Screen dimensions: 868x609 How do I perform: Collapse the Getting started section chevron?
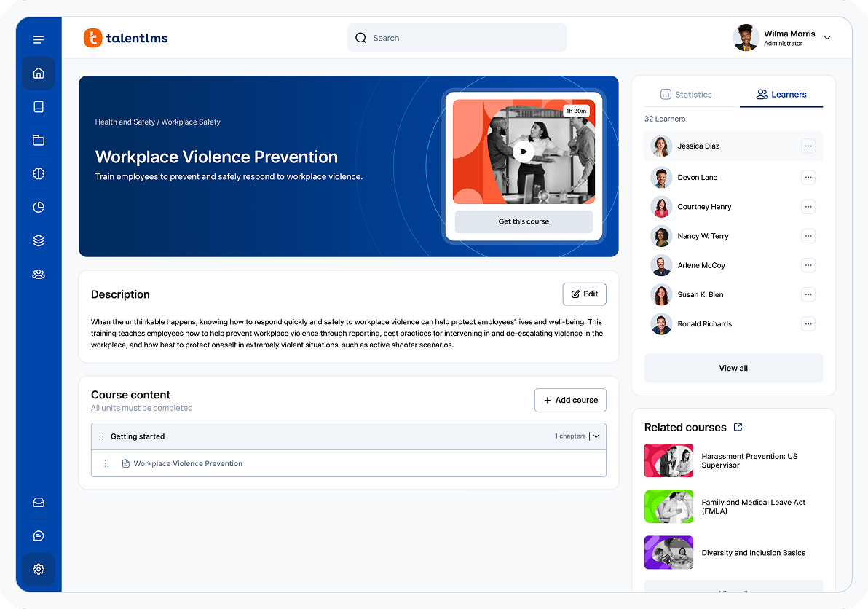point(596,436)
